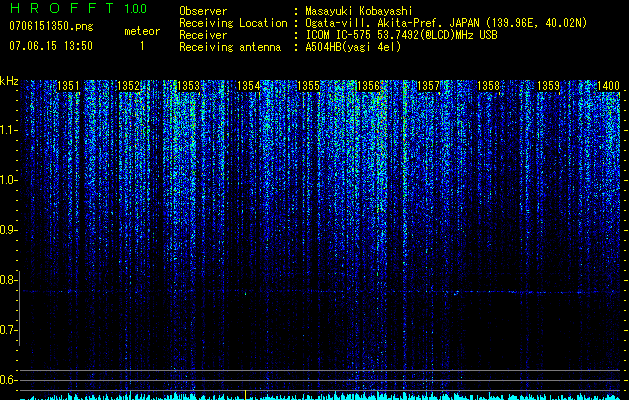Click the 1356 time marker
This screenshot has width=629, height=400.
pos(369,86)
